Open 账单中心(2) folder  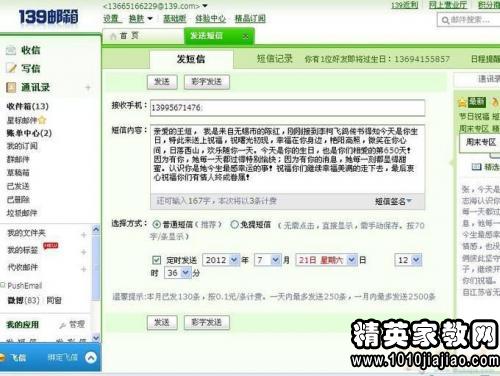point(29,133)
